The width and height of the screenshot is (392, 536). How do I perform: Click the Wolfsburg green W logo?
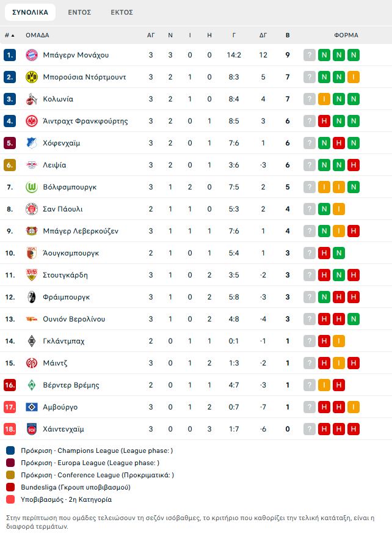(x=32, y=187)
